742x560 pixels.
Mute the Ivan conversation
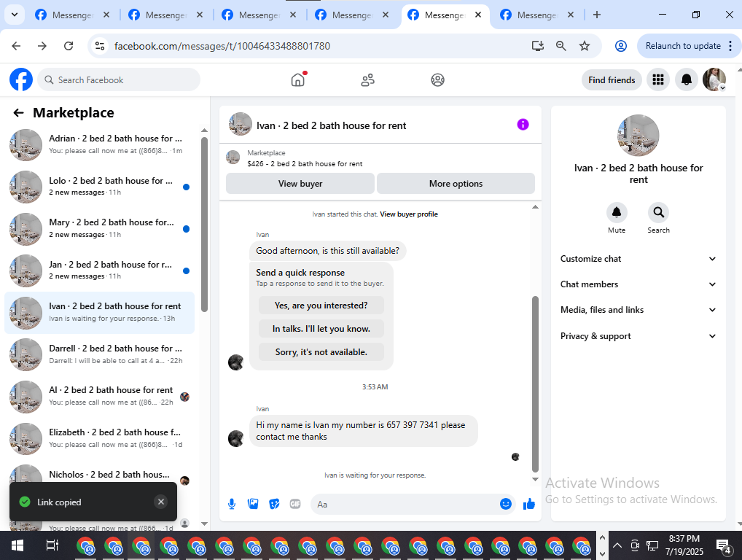pyautogui.click(x=617, y=212)
